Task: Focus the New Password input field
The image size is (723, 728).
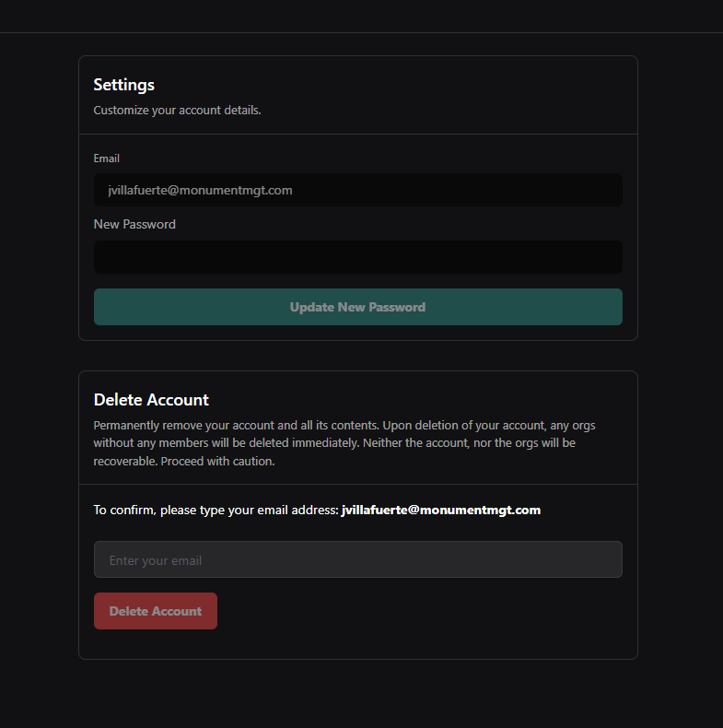Action: [x=357, y=257]
